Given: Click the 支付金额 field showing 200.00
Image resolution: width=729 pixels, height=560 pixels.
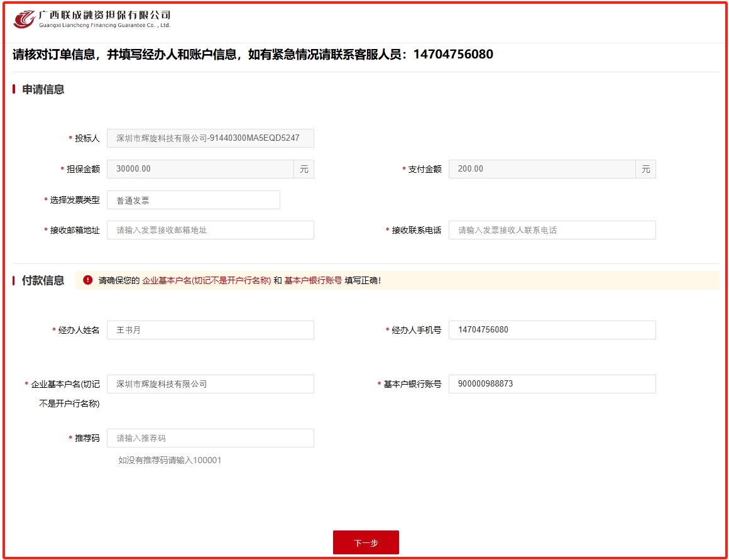Looking at the screenshot, I should pyautogui.click(x=542, y=169).
